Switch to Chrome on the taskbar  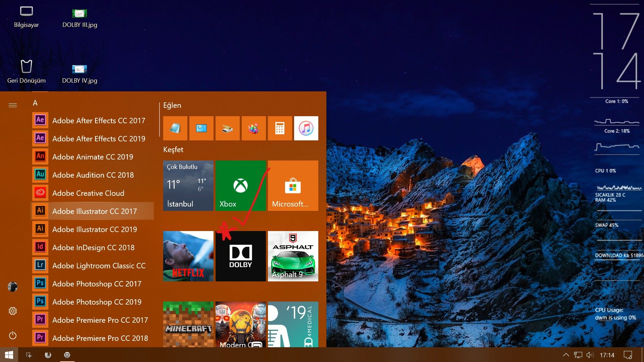[67, 355]
